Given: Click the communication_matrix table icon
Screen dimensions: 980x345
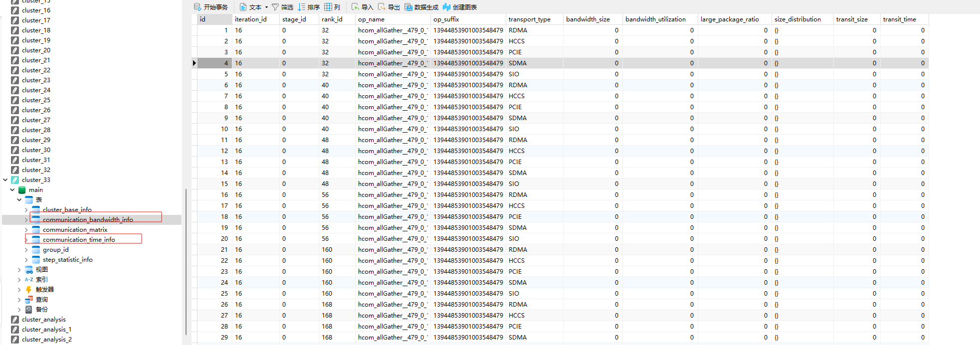Looking at the screenshot, I should point(36,230).
